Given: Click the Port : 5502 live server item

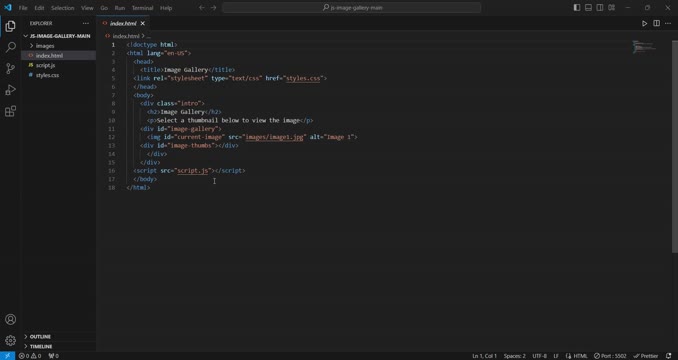Looking at the screenshot, I should [610, 356].
